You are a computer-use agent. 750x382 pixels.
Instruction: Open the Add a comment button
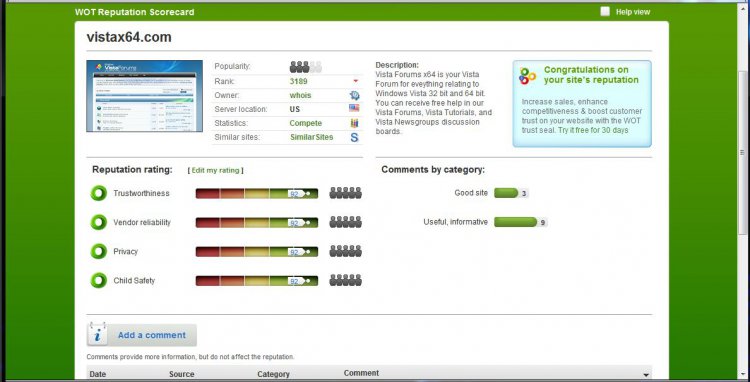pyautogui.click(x=142, y=335)
